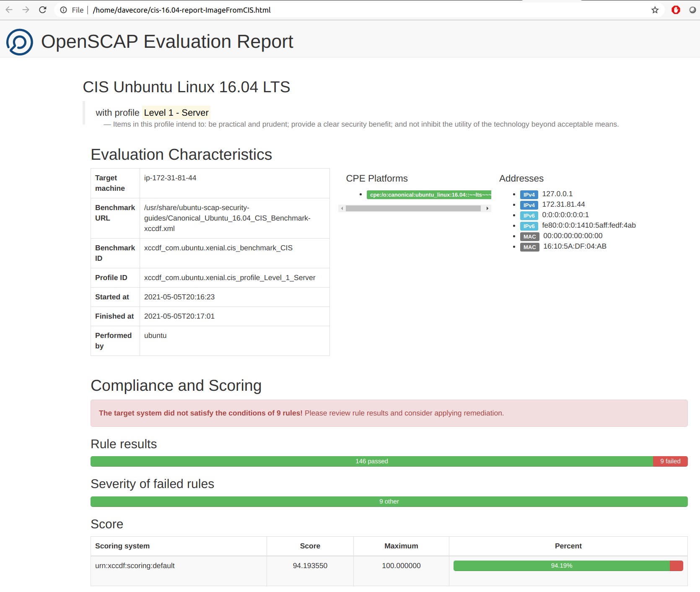The image size is (700, 592).
Task: Click the CIS Unbuntu Linux 16.04 LTS heading
Action: point(187,87)
